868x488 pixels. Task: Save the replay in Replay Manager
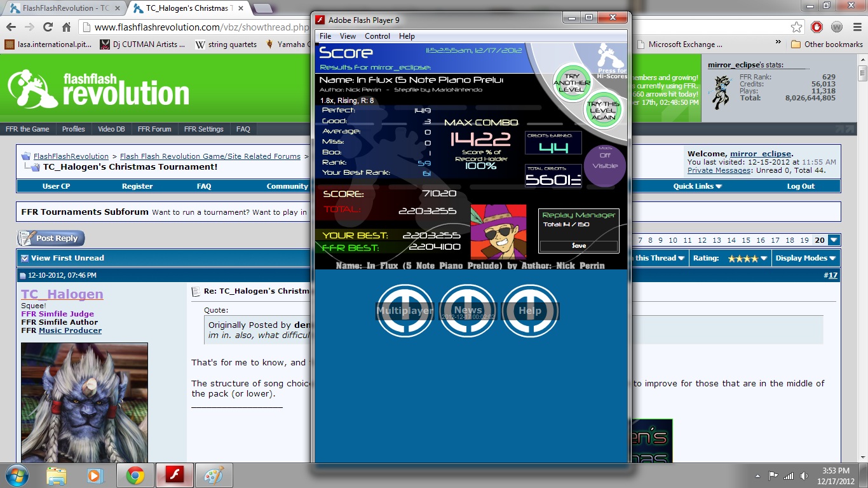(x=579, y=246)
